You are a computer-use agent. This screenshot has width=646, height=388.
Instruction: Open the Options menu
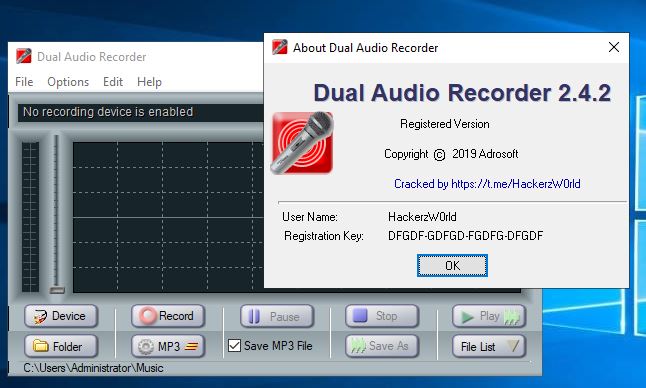pyautogui.click(x=68, y=82)
